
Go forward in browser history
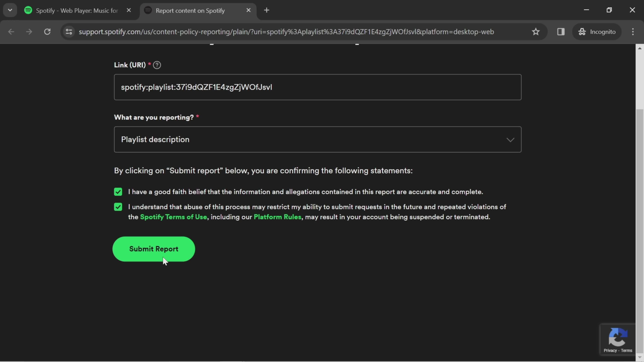pyautogui.click(x=29, y=32)
